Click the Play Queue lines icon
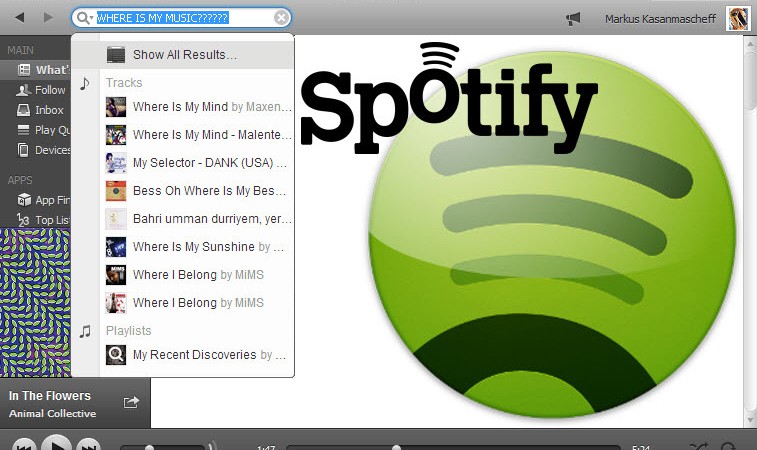This screenshot has width=757, height=450. pyautogui.click(x=23, y=130)
